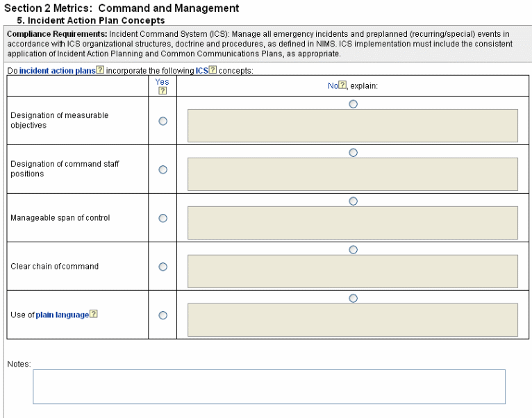Click the Notes text field
532x418 pixels.
(269, 386)
